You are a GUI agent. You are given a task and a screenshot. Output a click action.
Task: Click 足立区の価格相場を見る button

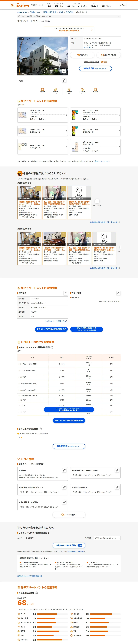pos(87,329)
